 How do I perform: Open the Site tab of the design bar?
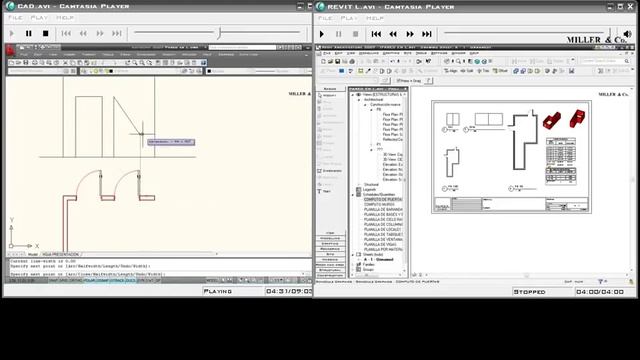[x=330, y=254]
